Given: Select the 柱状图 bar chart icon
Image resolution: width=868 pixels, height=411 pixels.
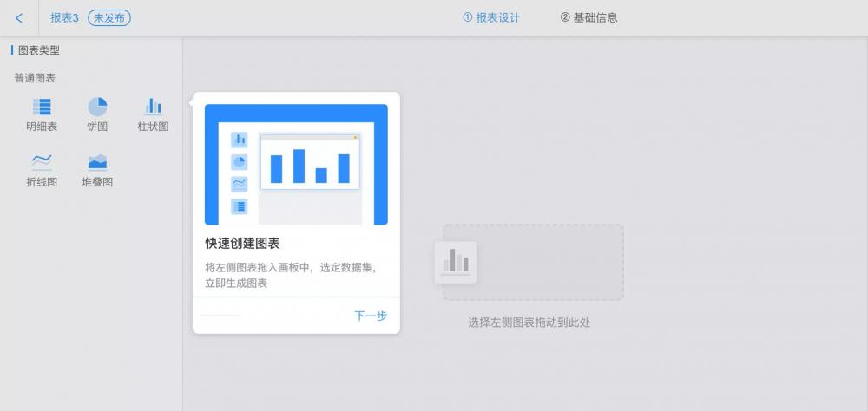Looking at the screenshot, I should 153,108.
